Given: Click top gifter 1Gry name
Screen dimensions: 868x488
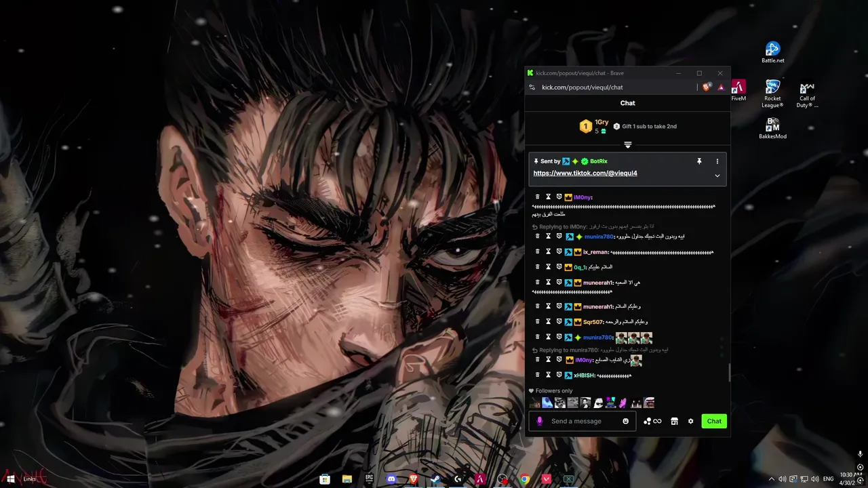Looking at the screenshot, I should point(601,123).
